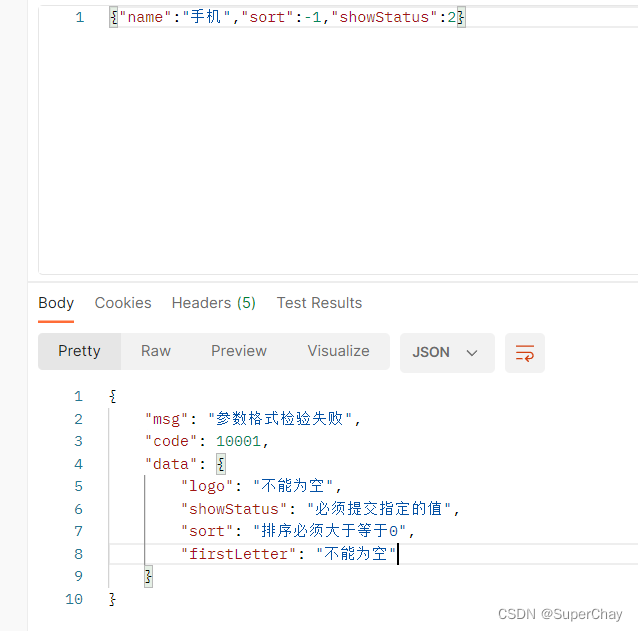Click the "logo" error line
The height and width of the screenshot is (631, 638).
(x=261, y=486)
